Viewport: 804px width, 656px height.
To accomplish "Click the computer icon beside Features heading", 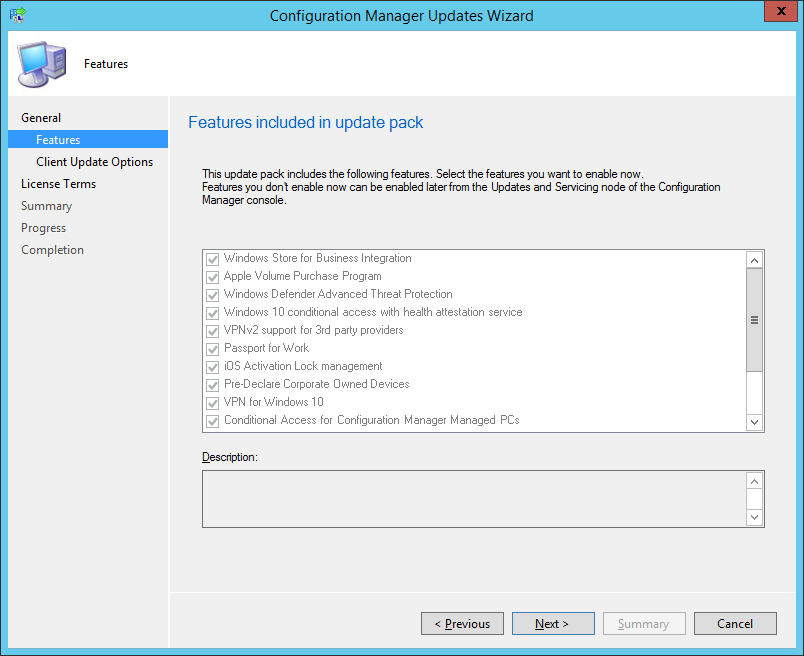I will 42,65.
